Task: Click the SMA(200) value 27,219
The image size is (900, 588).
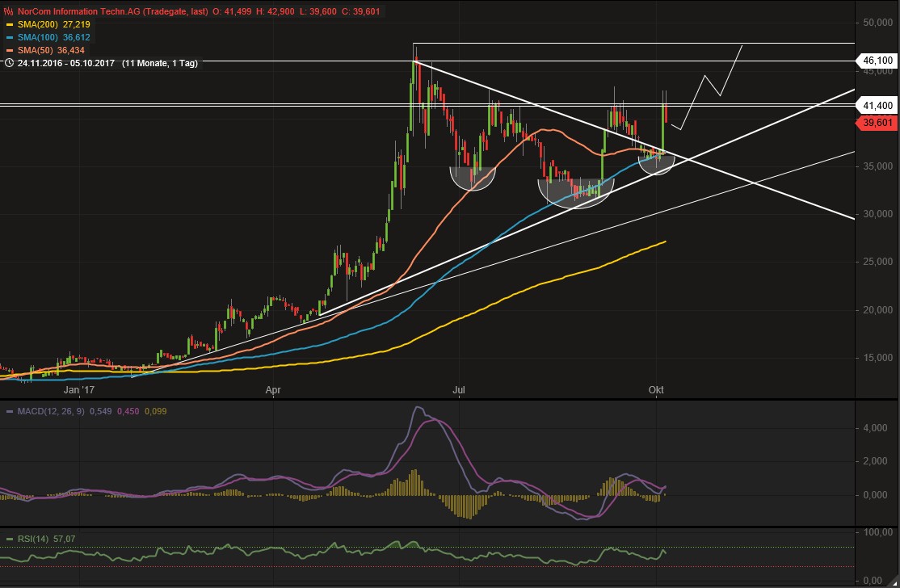Action: tap(76, 25)
